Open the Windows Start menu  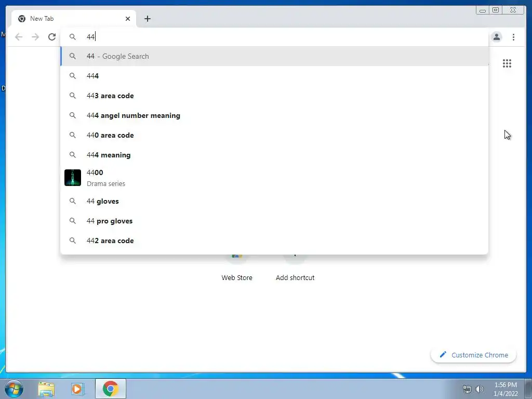[x=14, y=389]
